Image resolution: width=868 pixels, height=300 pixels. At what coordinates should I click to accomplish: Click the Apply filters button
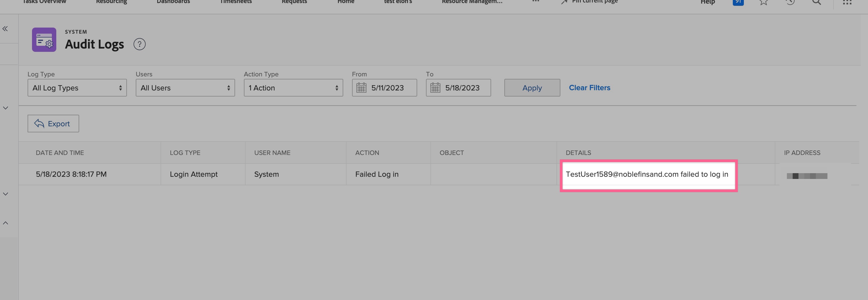(532, 88)
